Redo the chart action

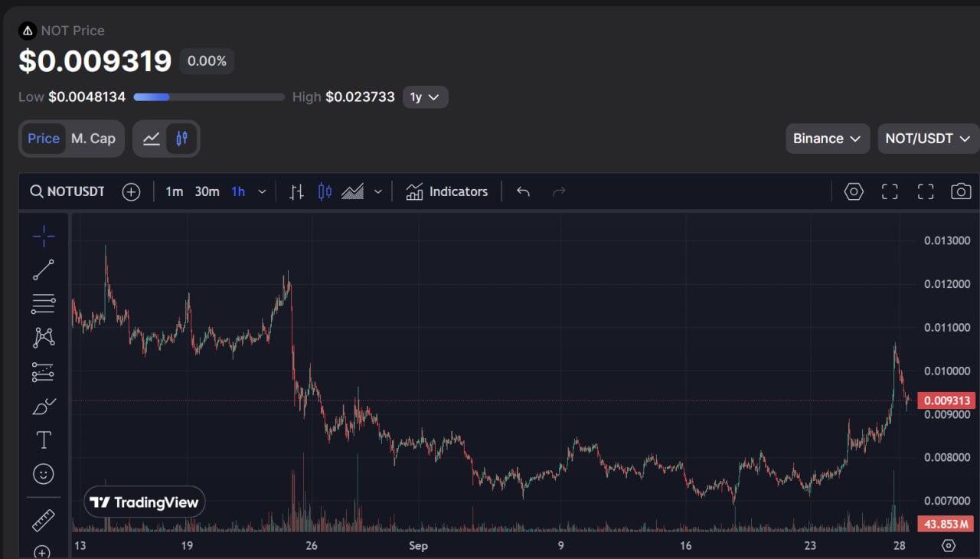click(559, 191)
